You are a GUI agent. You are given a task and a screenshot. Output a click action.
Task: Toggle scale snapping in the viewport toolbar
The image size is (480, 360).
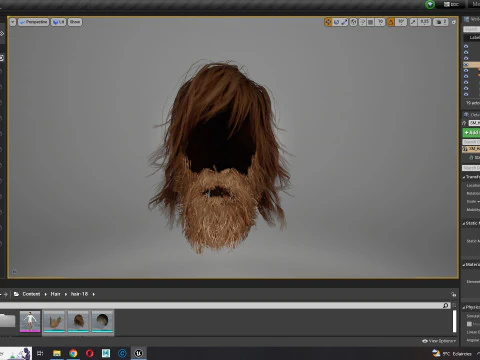(413, 22)
